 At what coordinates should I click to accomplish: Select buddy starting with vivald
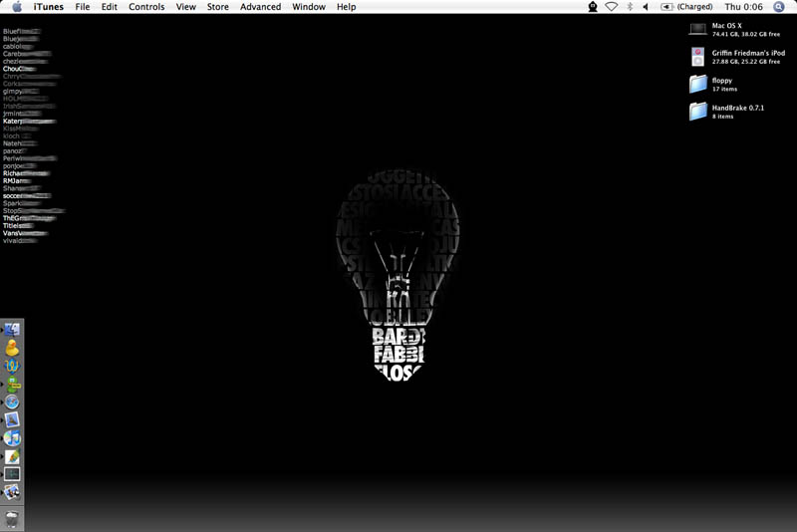20,240
